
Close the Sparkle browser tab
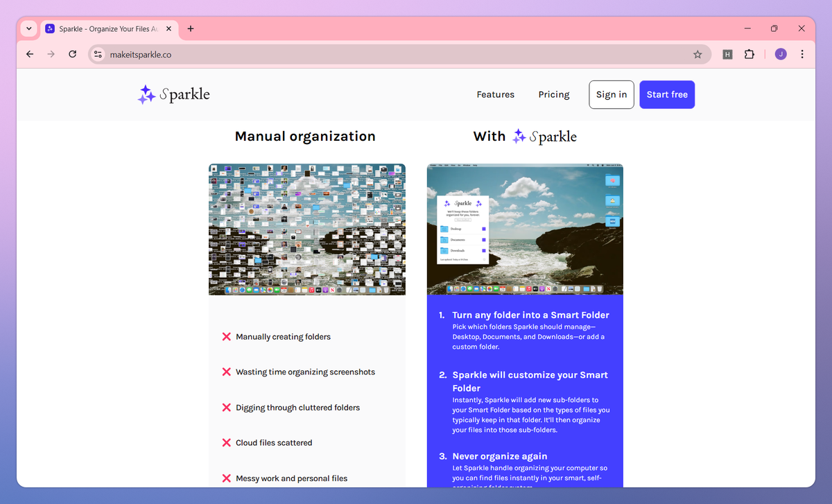click(x=170, y=28)
